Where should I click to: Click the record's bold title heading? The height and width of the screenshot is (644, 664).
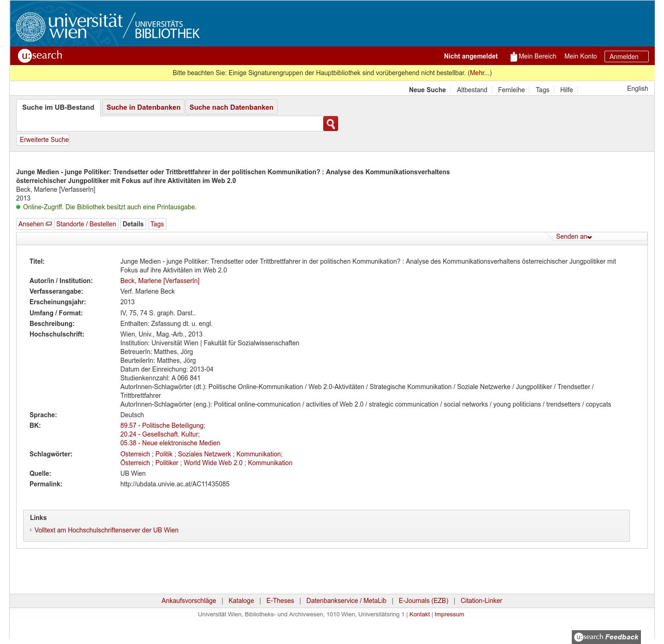pyautogui.click(x=233, y=176)
